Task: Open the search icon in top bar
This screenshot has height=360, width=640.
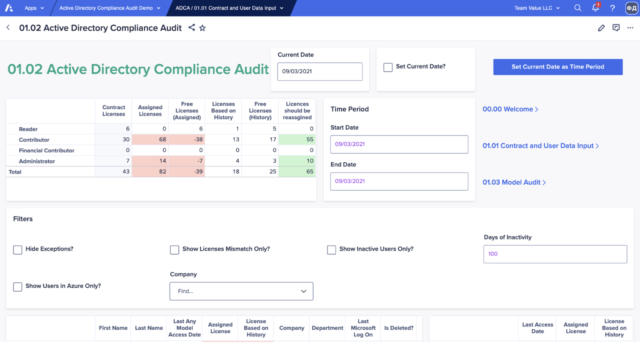Action: [578, 8]
